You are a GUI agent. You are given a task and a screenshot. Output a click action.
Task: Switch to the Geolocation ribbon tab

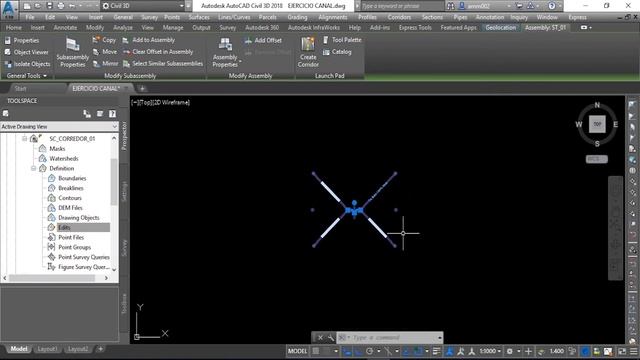pyautogui.click(x=500, y=27)
